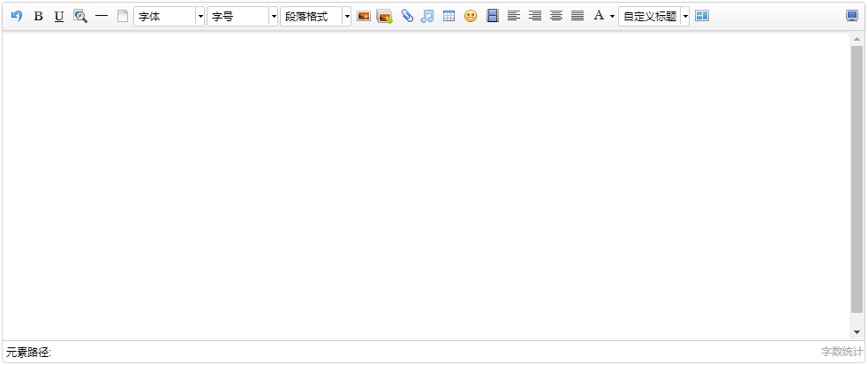
Task: Click the undo arrow icon
Action: point(17,16)
